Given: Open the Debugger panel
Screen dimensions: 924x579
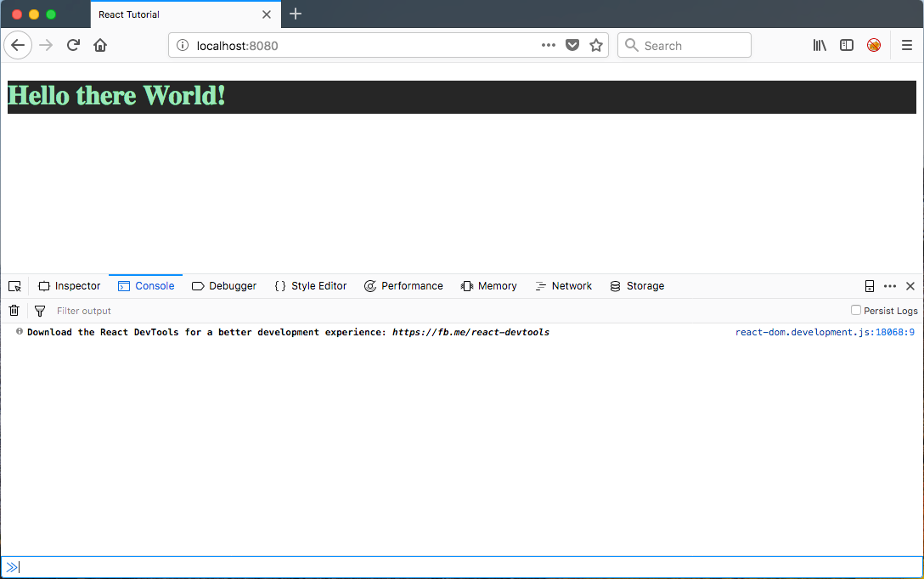Looking at the screenshot, I should pos(223,286).
